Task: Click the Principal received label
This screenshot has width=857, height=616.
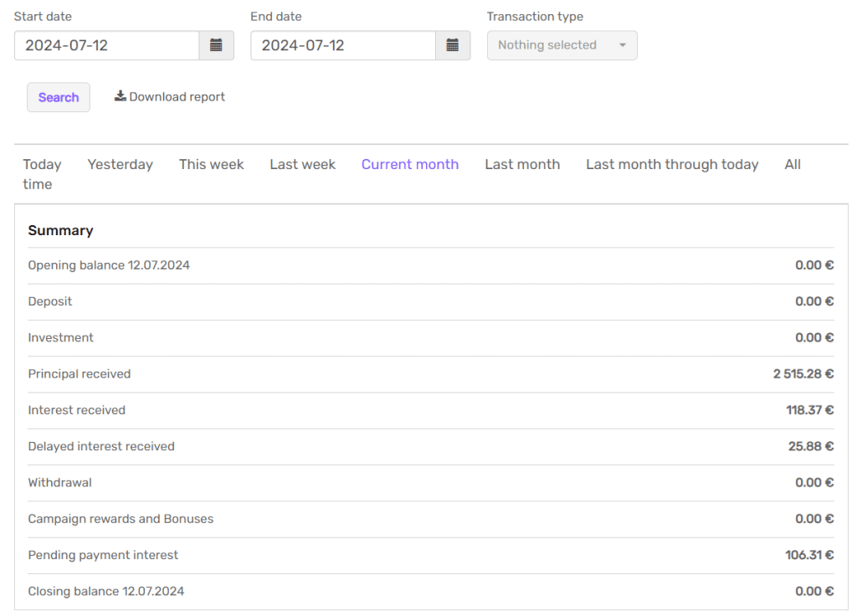Action: click(80, 374)
